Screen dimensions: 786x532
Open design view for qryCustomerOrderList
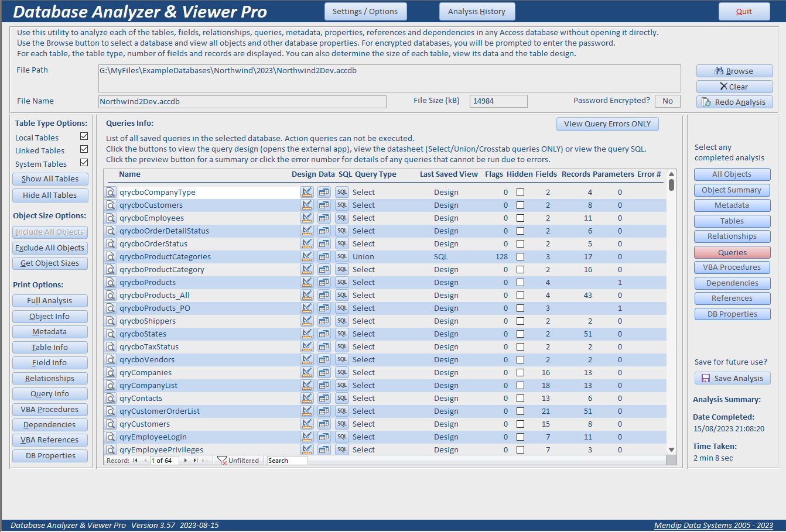click(306, 411)
